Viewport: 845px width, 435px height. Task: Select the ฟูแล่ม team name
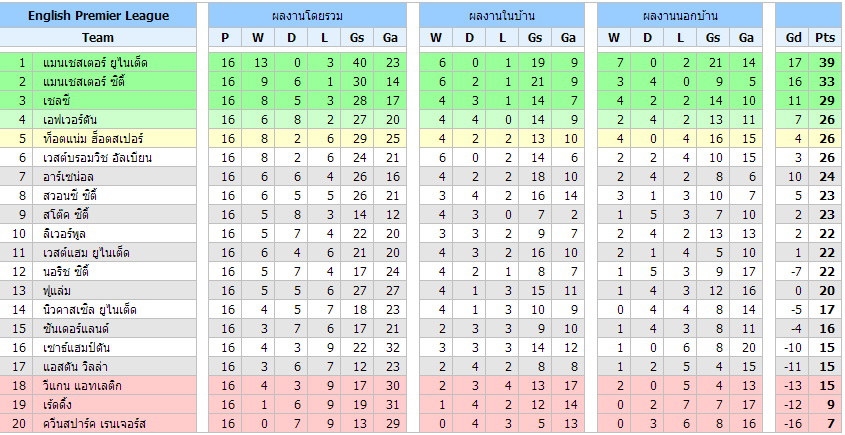58,290
